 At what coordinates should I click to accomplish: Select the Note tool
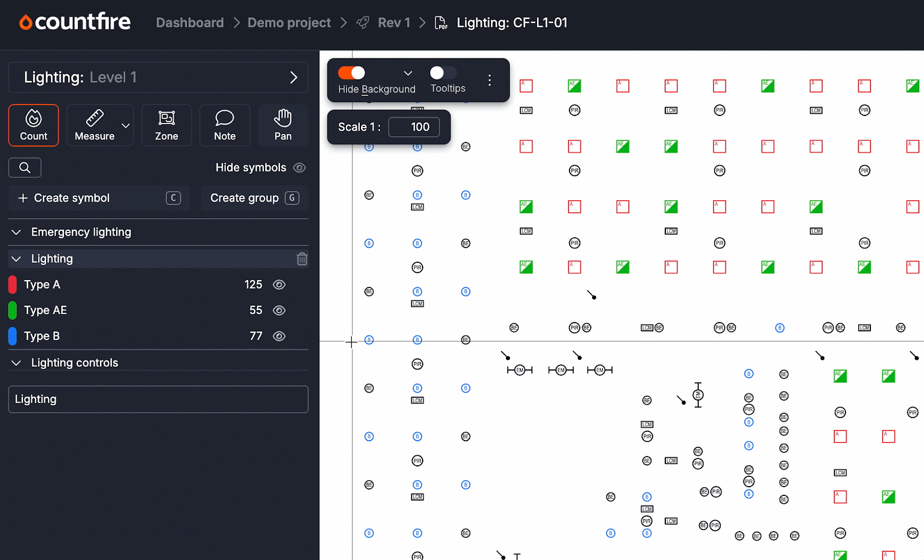[225, 125]
